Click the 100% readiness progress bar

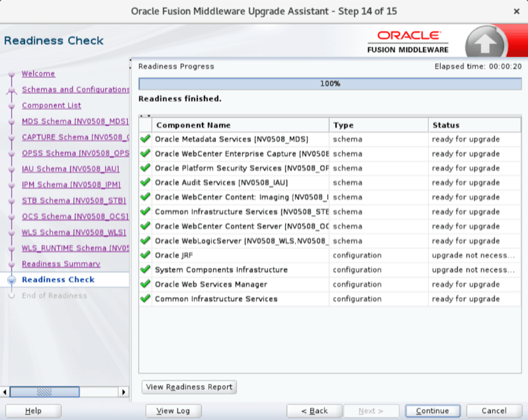(330, 83)
